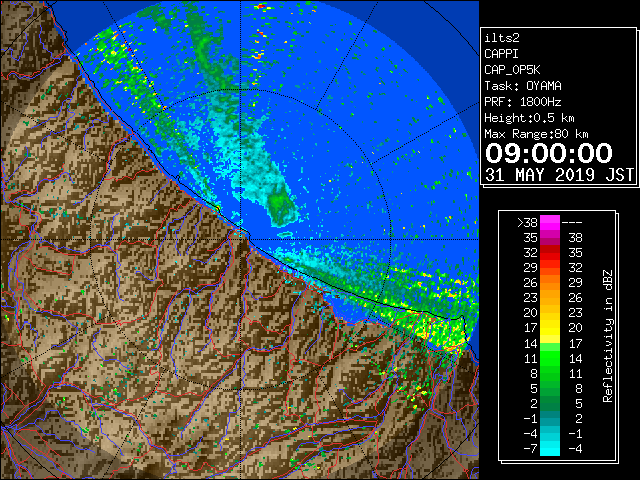Click the '>38' legend value
The width and height of the screenshot is (640, 480).
coord(527,223)
